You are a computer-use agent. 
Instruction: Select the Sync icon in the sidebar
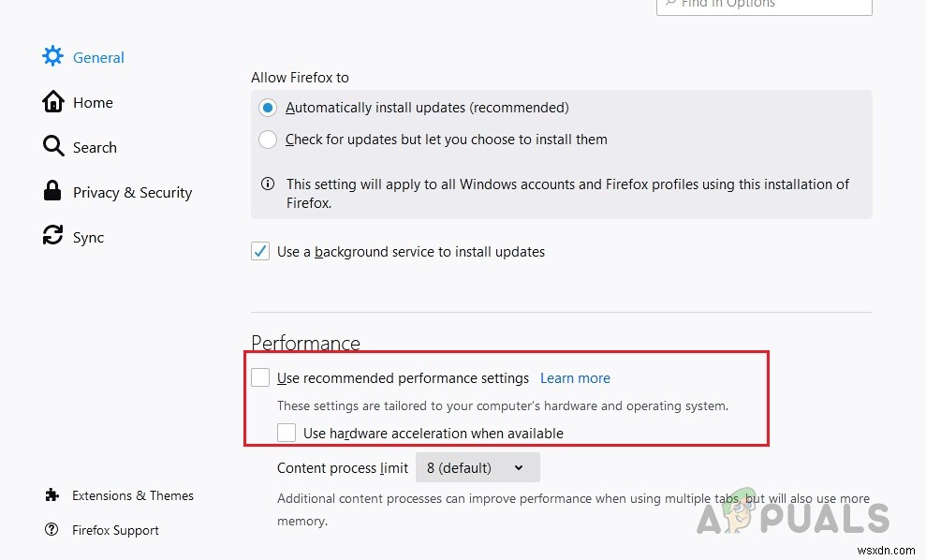(52, 236)
